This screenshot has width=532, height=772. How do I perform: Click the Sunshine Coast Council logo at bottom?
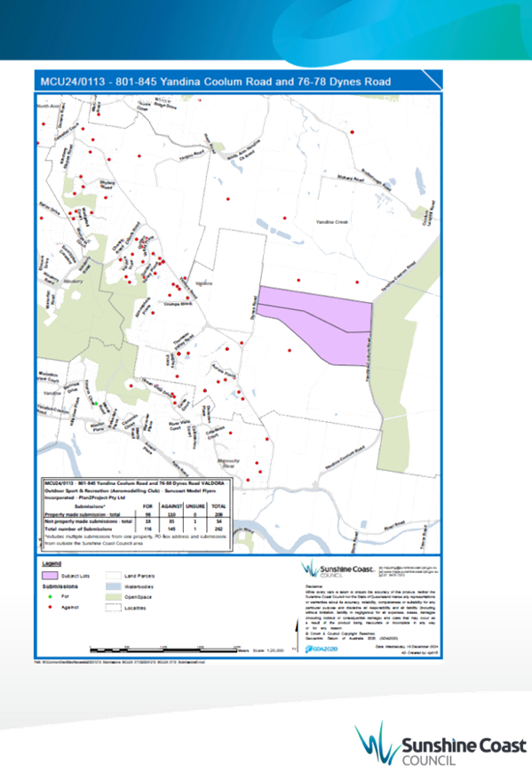(440, 744)
